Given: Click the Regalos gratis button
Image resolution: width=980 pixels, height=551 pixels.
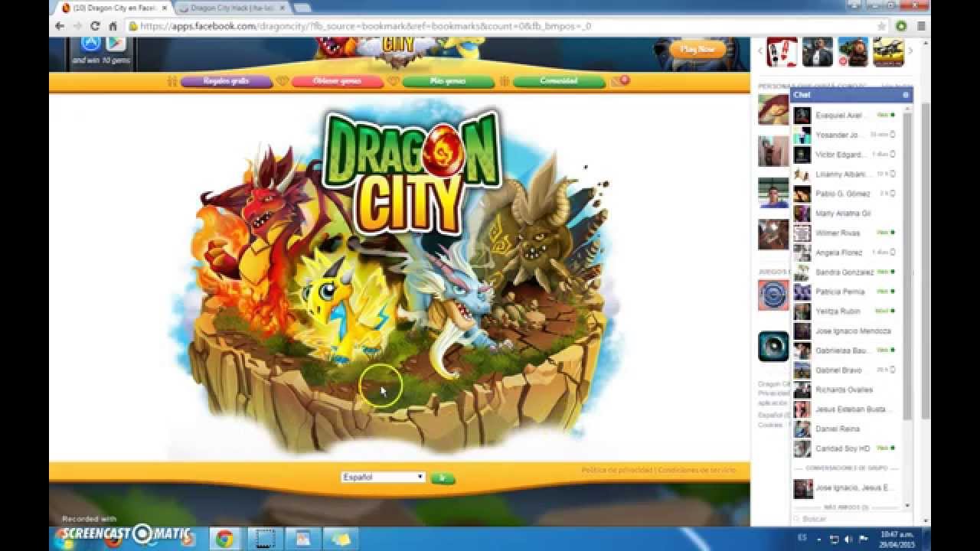Looking at the screenshot, I should pyautogui.click(x=227, y=81).
